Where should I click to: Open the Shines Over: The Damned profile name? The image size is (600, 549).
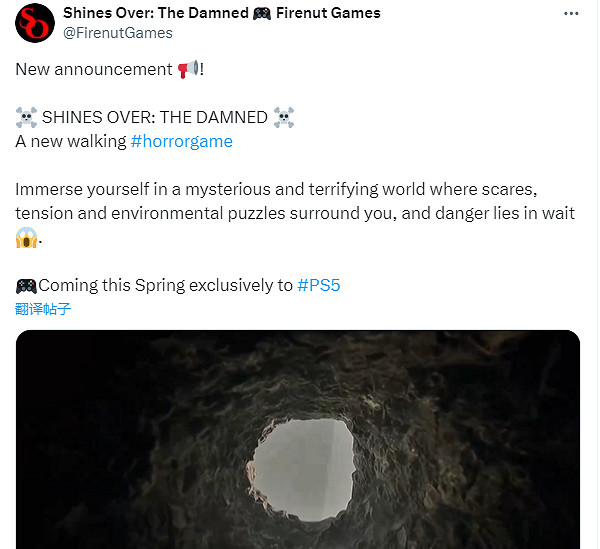[x=155, y=13]
